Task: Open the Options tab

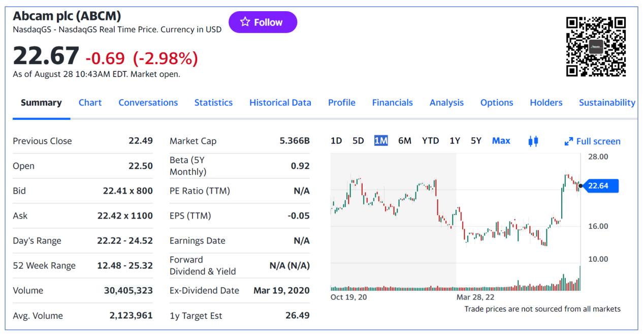Action: point(496,103)
